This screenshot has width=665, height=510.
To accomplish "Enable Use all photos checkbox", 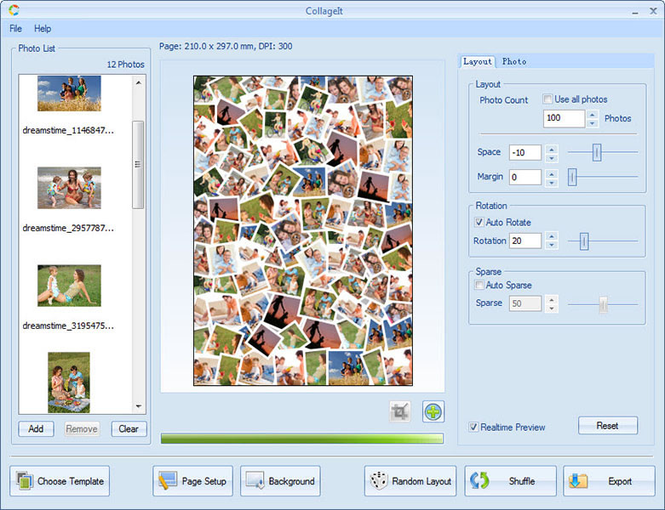I will click(x=548, y=99).
